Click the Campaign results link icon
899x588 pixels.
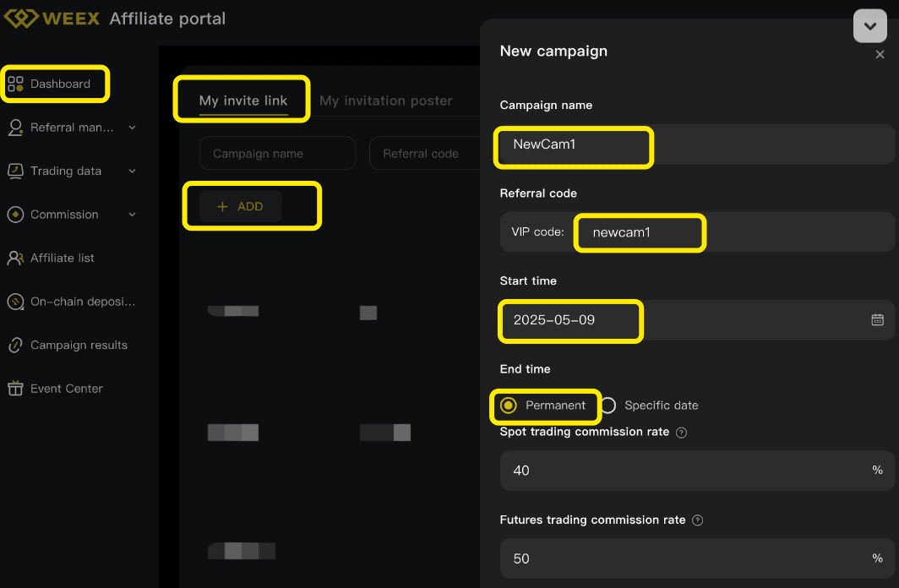click(15, 346)
